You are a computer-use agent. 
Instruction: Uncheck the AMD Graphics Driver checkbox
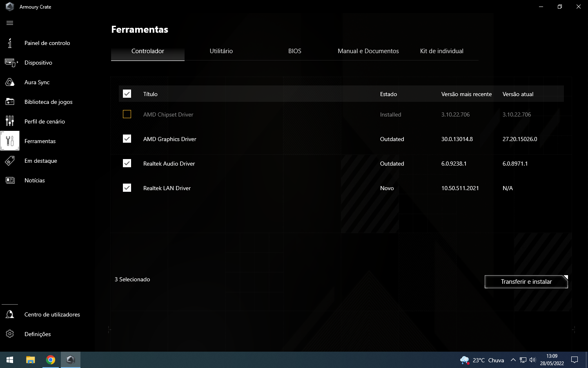tap(127, 139)
